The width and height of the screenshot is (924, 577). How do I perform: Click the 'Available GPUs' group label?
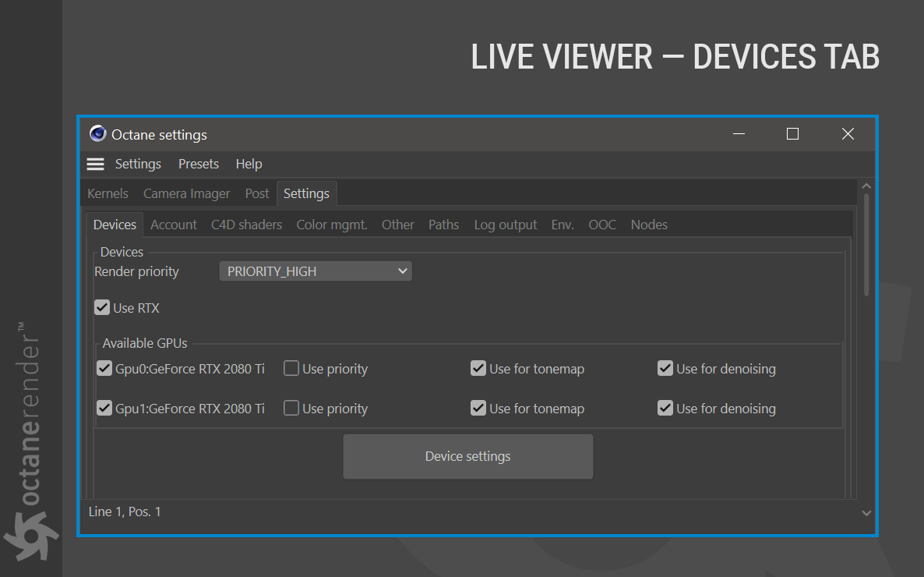[x=145, y=343]
